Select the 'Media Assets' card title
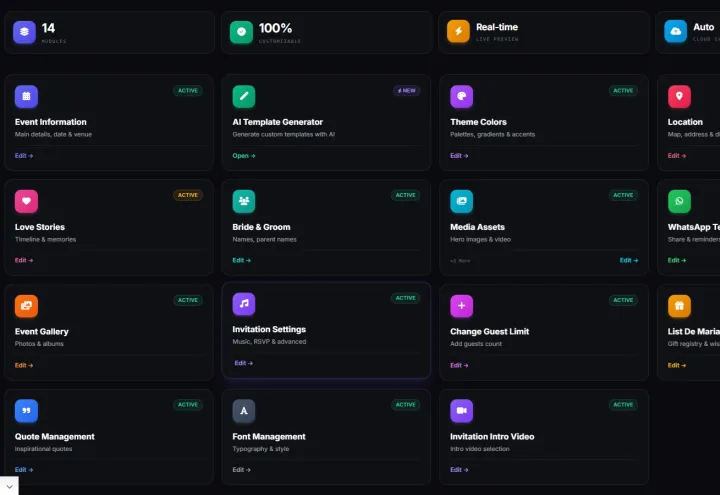This screenshot has height=495, width=720. click(477, 227)
